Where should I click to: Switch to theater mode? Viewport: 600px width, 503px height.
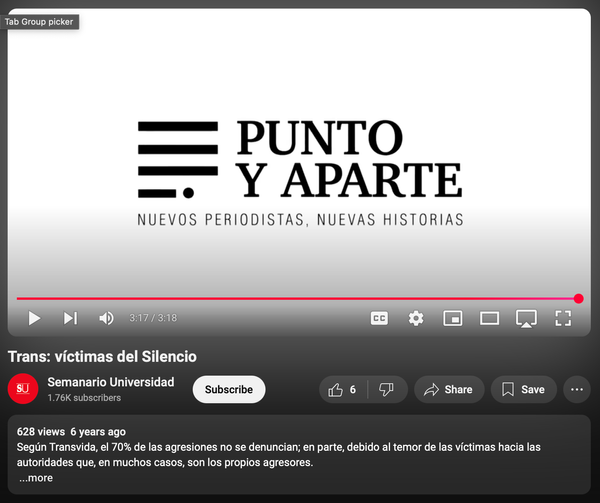489,318
